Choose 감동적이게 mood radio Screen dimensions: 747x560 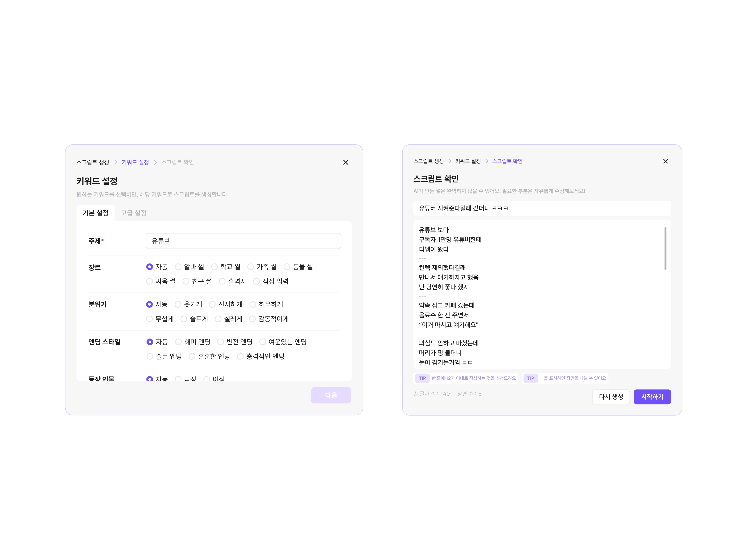252,319
